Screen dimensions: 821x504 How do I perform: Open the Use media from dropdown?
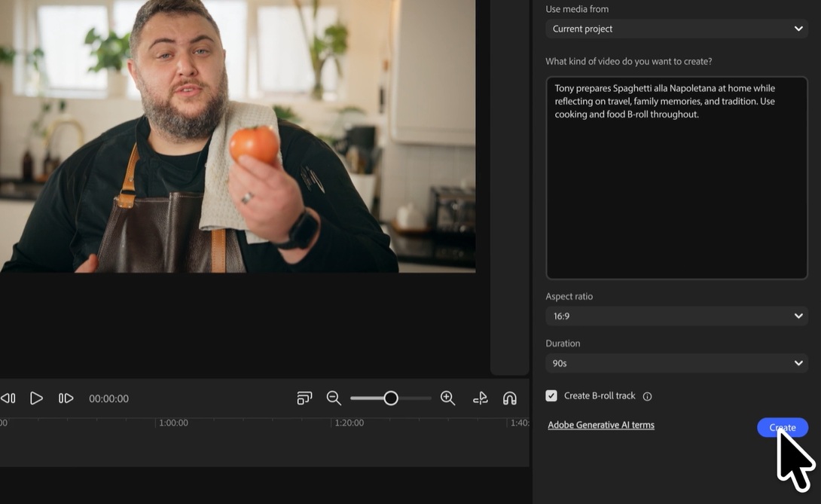click(x=676, y=29)
